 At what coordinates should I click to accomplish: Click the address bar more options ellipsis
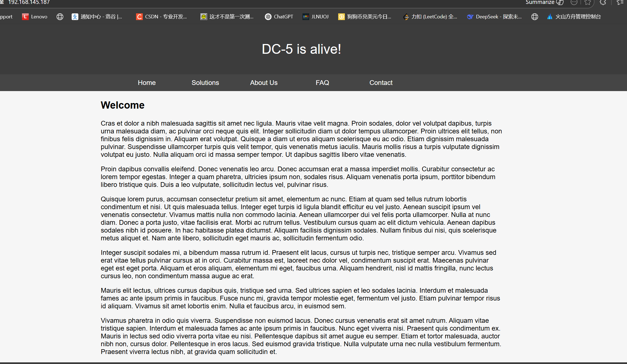tap(574, 3)
